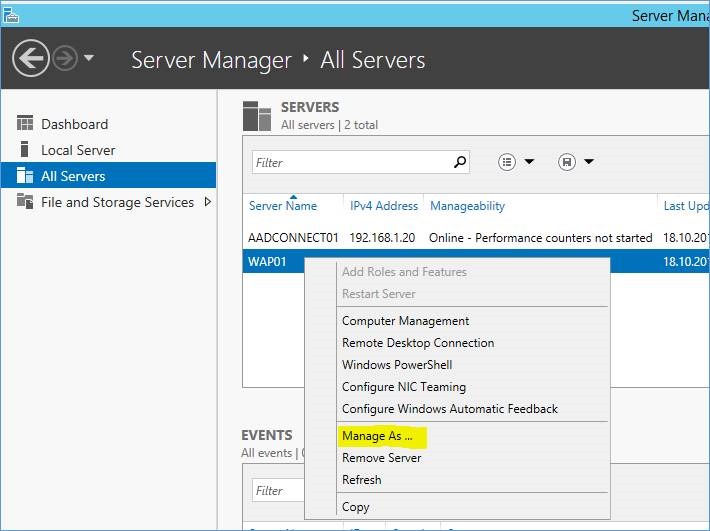Viewport: 710px width, 531px height.
Task: Choose Windows PowerShell from menu
Action: tap(397, 365)
